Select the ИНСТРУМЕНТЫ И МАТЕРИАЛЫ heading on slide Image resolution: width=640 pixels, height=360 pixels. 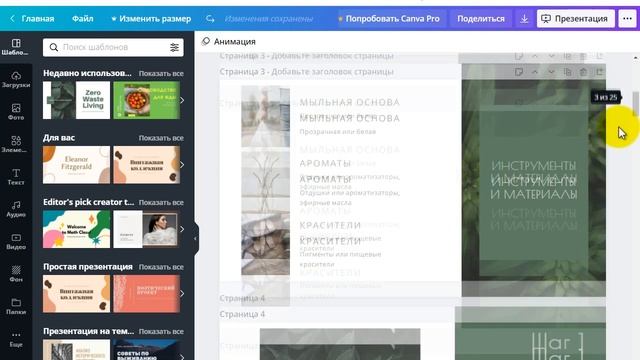coord(534,188)
